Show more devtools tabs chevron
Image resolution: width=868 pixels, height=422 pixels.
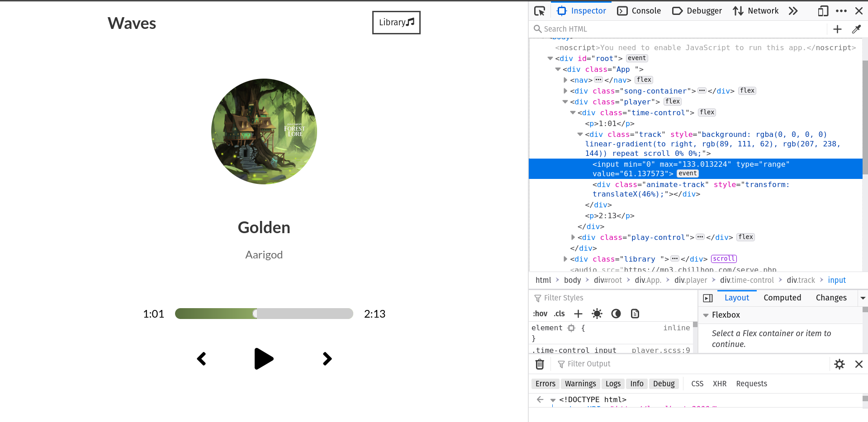click(x=793, y=11)
